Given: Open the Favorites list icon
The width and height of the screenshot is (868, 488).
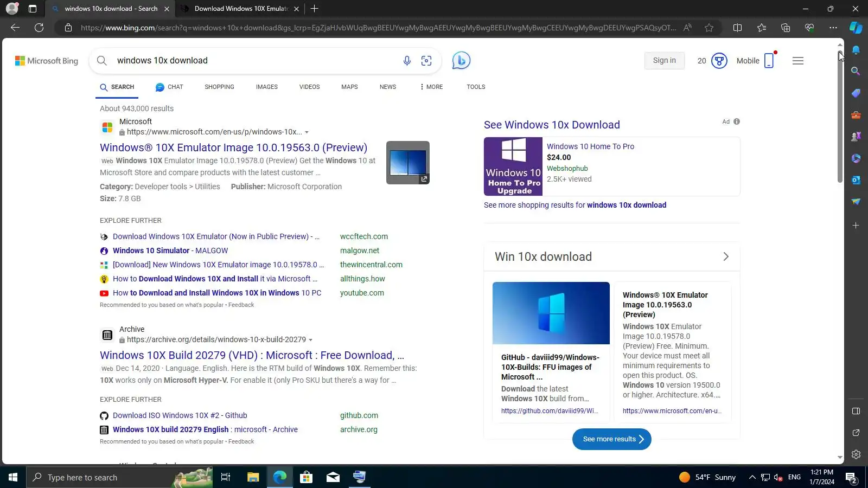Looking at the screenshot, I should [x=762, y=28].
